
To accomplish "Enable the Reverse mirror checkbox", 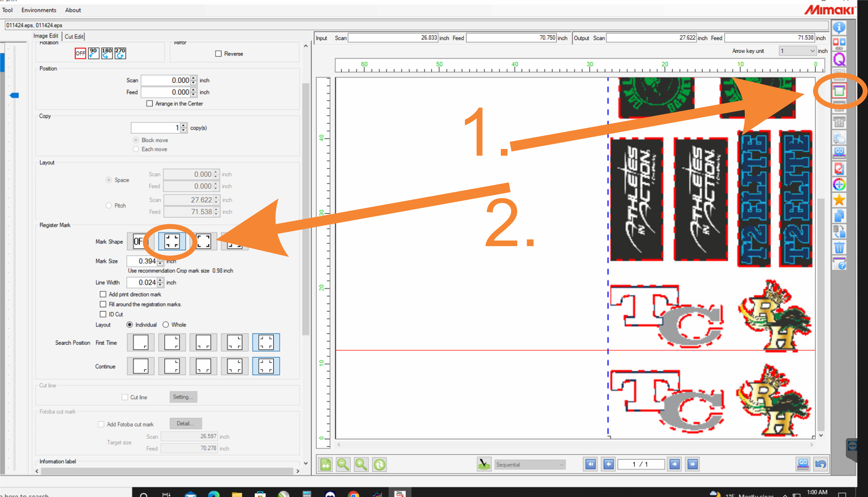I will 218,54.
